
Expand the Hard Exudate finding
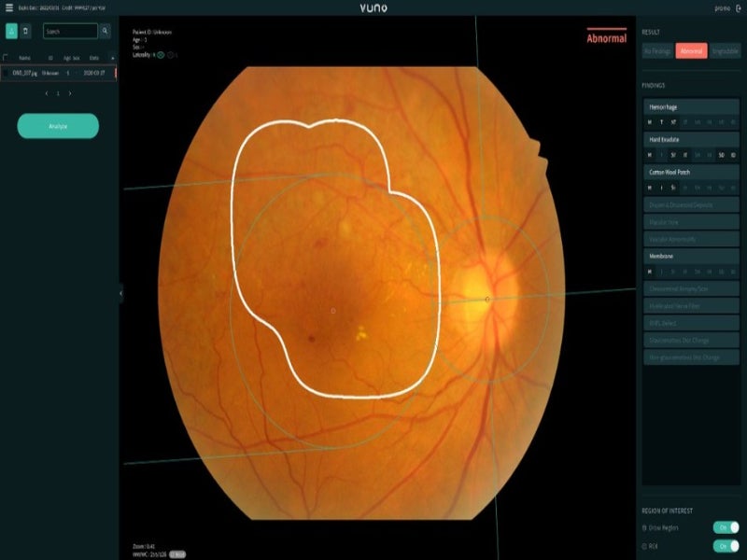click(691, 140)
